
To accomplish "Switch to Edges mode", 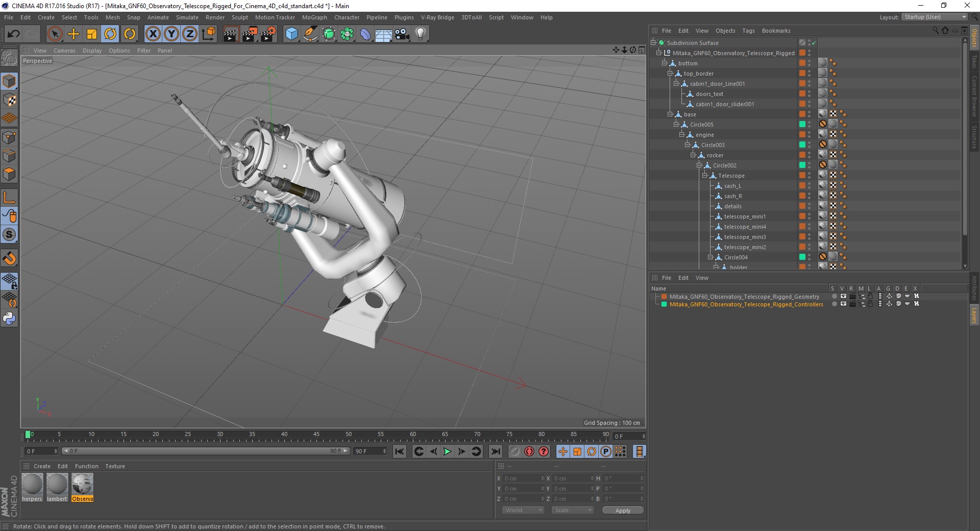I will 9,156.
